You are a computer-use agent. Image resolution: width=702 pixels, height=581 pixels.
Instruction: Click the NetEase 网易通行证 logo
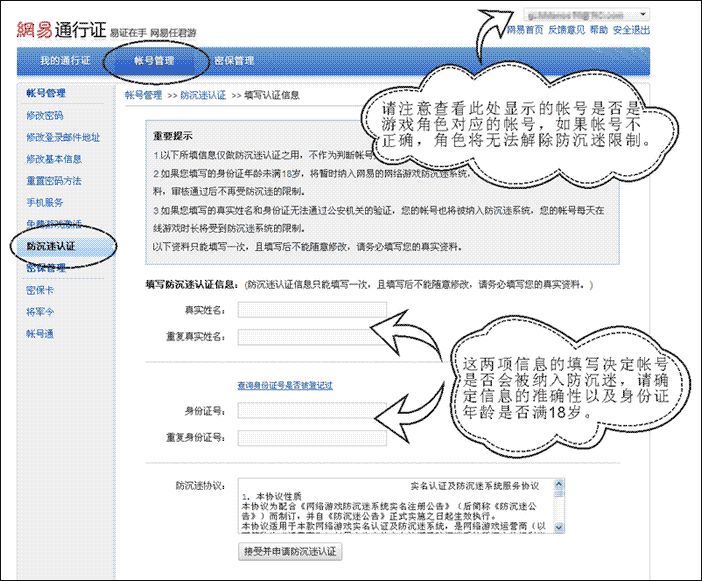click(60, 30)
